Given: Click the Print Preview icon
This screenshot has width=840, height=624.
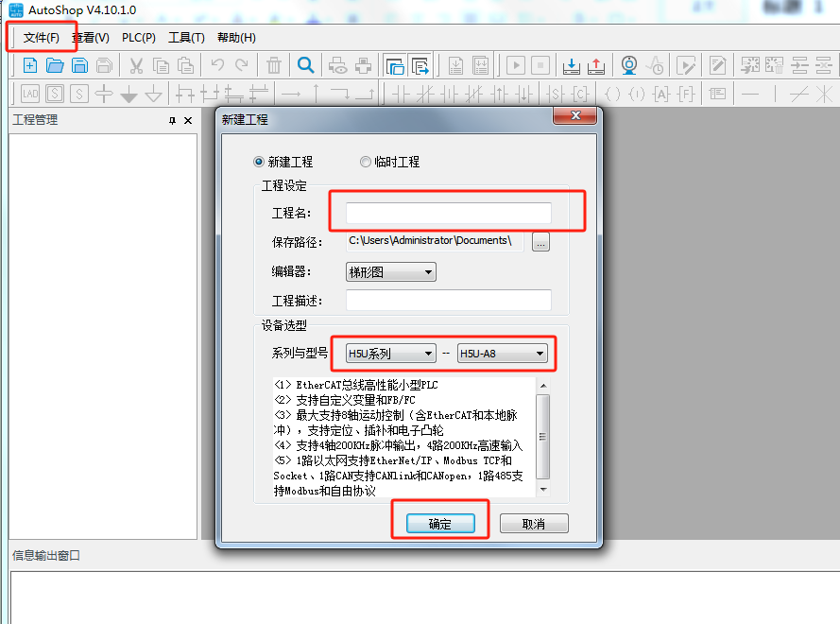Looking at the screenshot, I should (x=338, y=65).
